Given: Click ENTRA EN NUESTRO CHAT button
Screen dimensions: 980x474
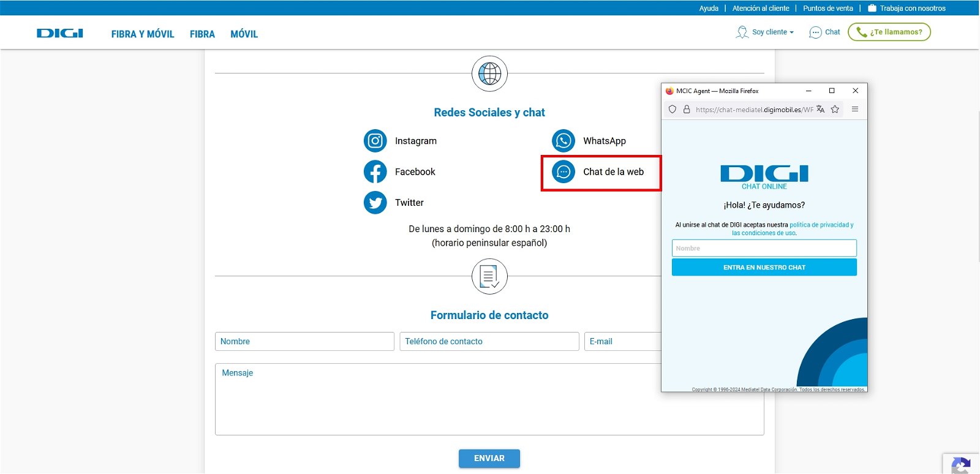Looking at the screenshot, I should click(x=764, y=267).
